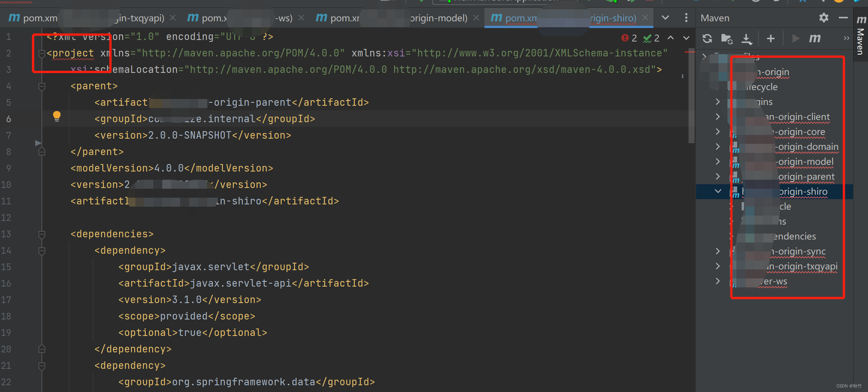Click the quick-fix light bulb on line 6

56,116
